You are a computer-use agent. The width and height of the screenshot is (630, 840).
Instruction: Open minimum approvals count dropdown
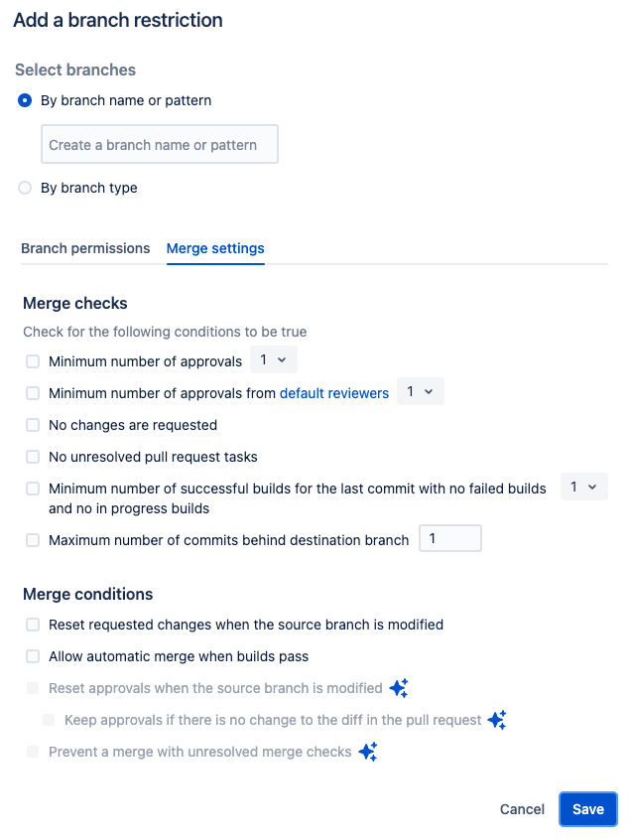[x=273, y=360]
